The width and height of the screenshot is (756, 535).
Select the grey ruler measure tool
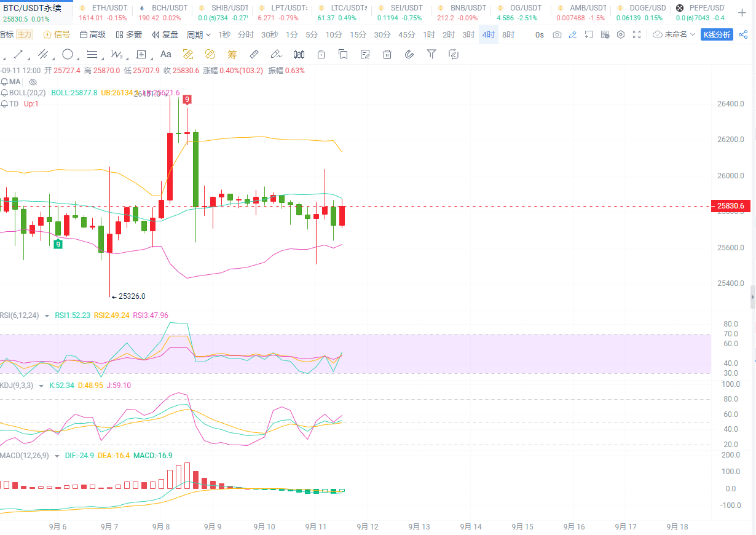click(254, 54)
